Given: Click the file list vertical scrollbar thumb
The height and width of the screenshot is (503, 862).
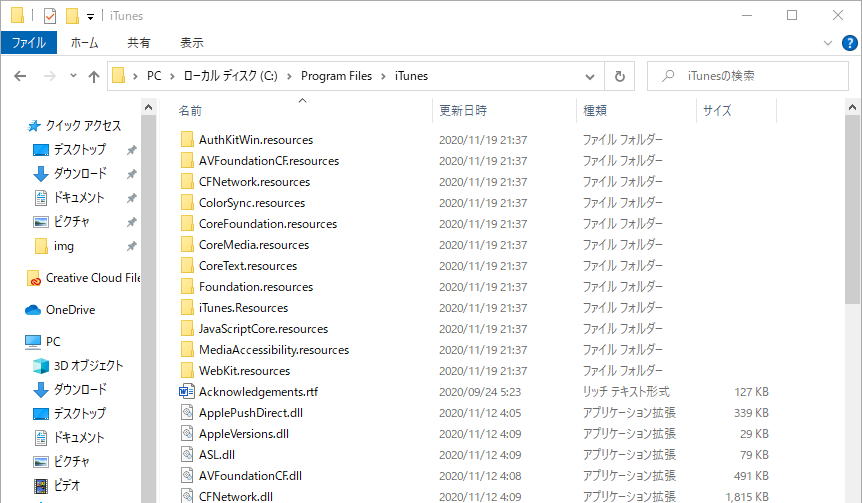Looking at the screenshot, I should coord(852,209).
